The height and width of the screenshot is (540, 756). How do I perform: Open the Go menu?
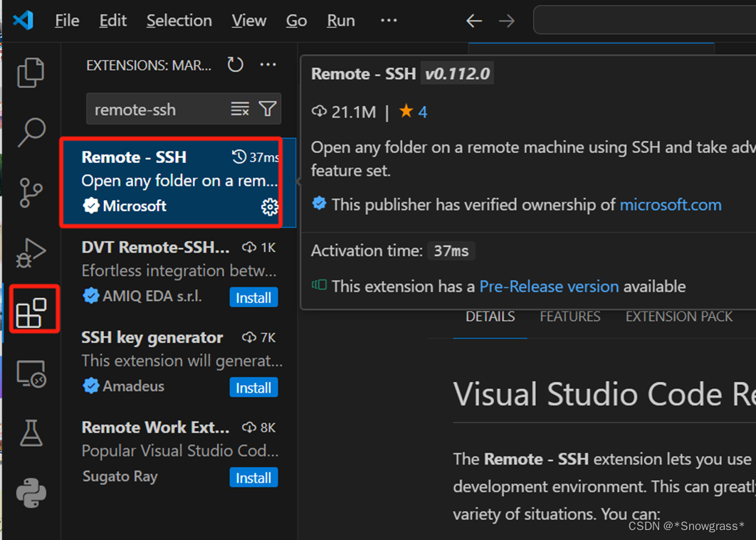coord(297,21)
